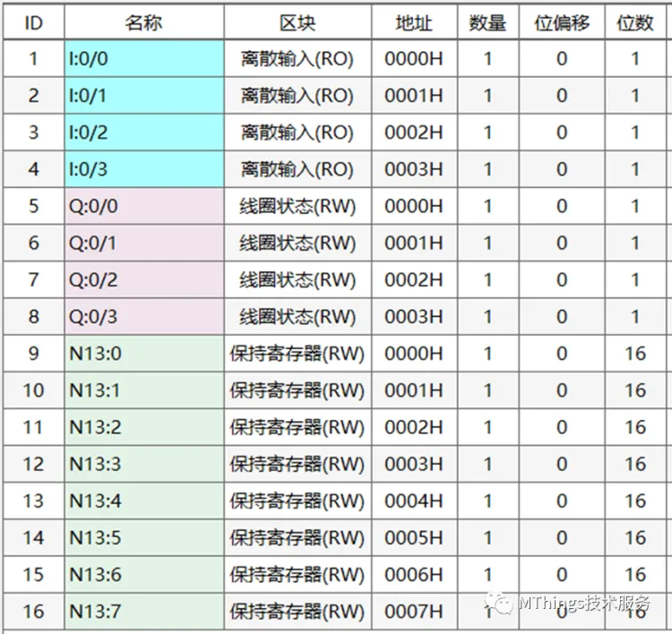Select the N13:5 name cell
The width and height of the screenshot is (672, 634).
(x=144, y=537)
